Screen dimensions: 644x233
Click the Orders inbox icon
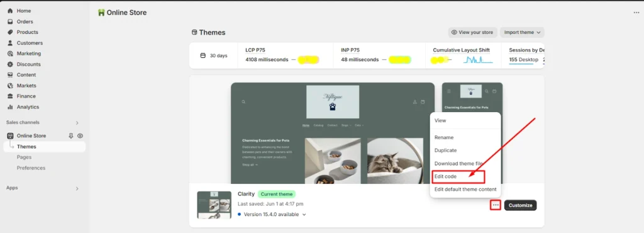[x=10, y=21]
